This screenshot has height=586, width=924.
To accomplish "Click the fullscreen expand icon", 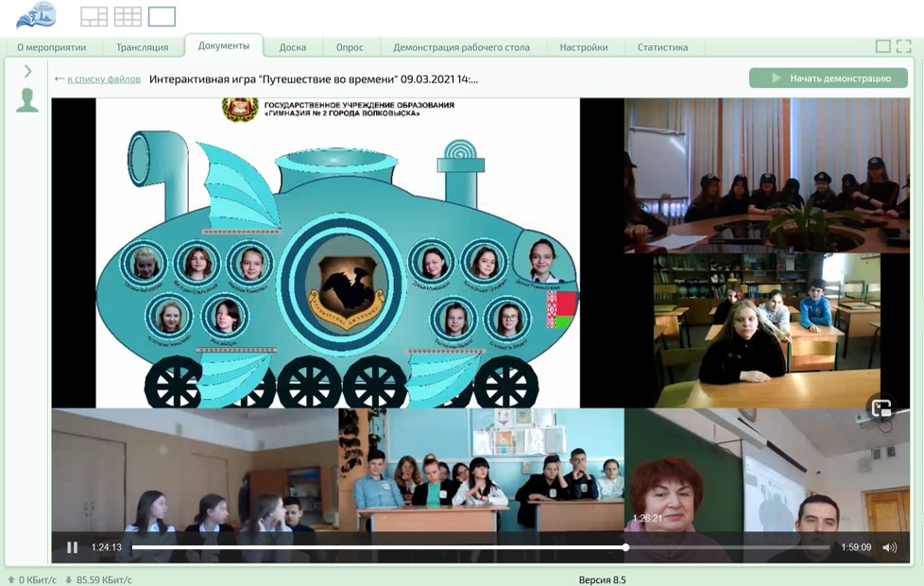I will 904,46.
